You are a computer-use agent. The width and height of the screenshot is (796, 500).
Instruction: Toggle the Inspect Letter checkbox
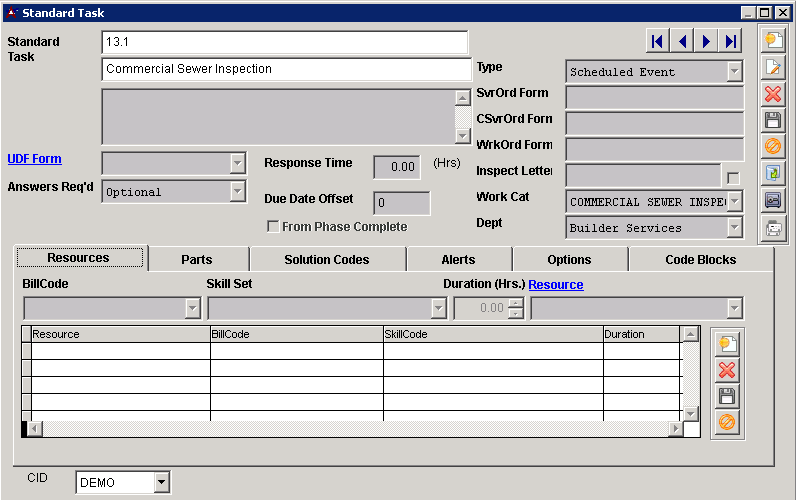(x=733, y=177)
